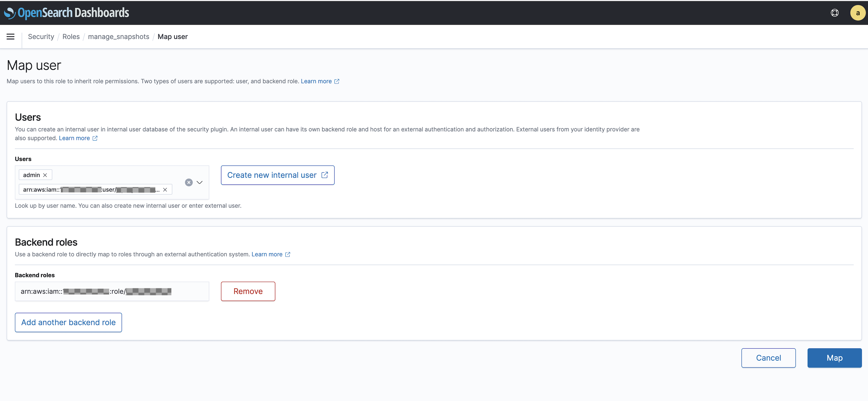Remove the IAM ARN user tag
Screen dimensions: 868x401
pyautogui.click(x=166, y=189)
